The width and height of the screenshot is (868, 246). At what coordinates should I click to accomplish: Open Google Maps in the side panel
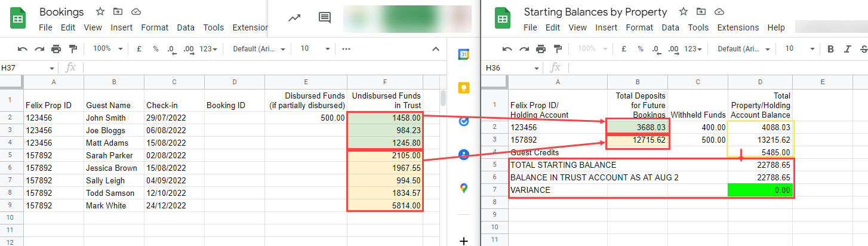pyautogui.click(x=463, y=188)
